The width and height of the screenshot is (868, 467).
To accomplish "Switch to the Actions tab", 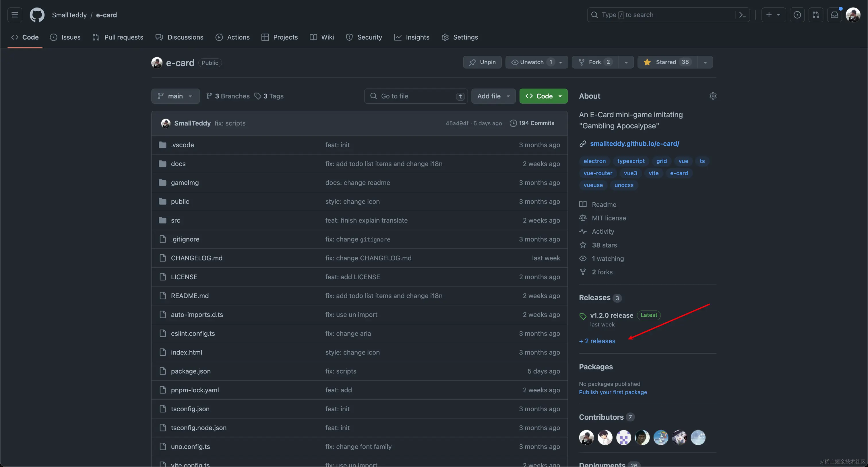I will click(232, 37).
